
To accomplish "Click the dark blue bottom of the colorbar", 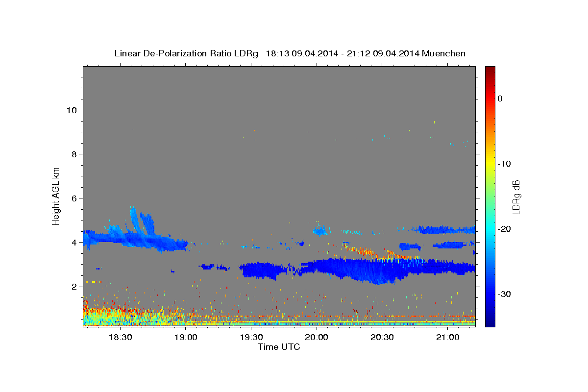I will tap(490, 322).
